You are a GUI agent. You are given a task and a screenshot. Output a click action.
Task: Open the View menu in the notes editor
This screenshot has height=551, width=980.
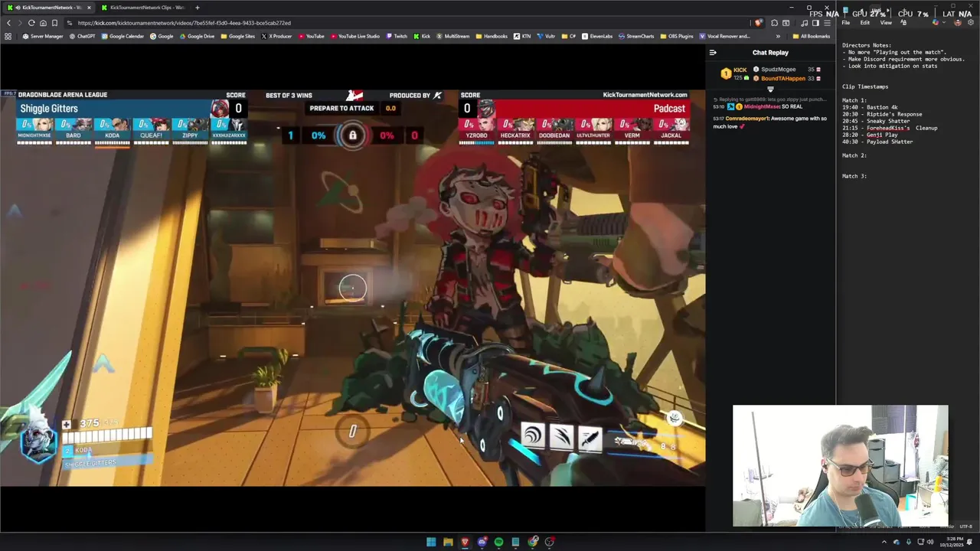[x=886, y=23]
